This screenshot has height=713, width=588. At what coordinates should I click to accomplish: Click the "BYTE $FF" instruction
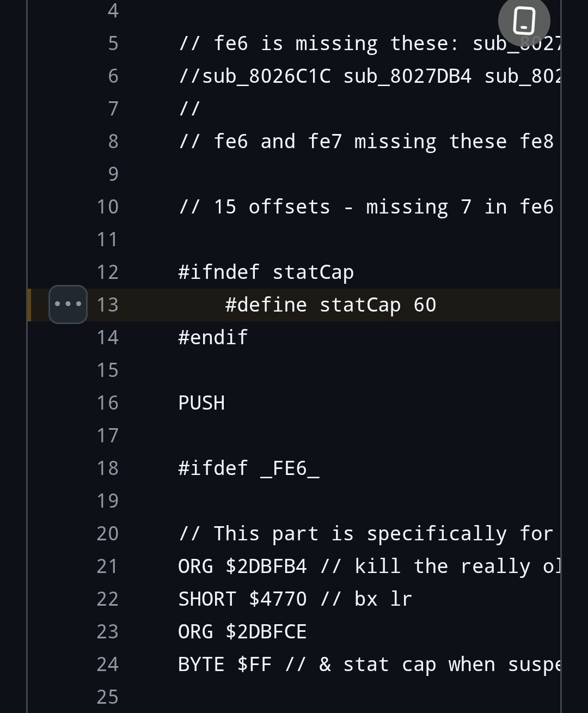[x=225, y=664]
